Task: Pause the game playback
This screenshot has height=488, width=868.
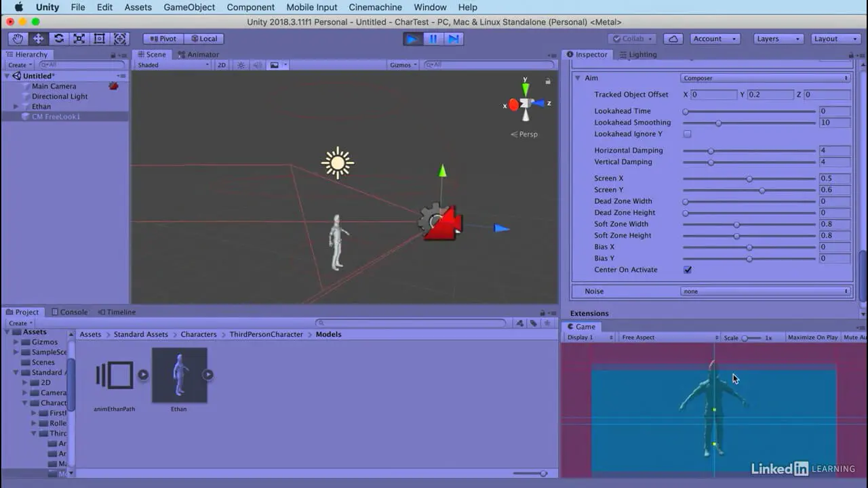Action: click(x=433, y=39)
